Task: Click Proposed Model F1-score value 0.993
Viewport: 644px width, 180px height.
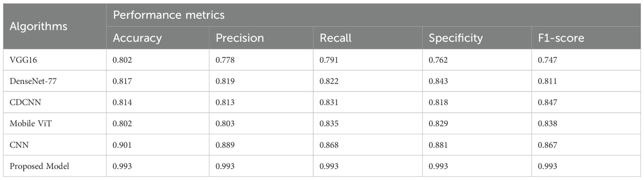Action: (x=547, y=166)
